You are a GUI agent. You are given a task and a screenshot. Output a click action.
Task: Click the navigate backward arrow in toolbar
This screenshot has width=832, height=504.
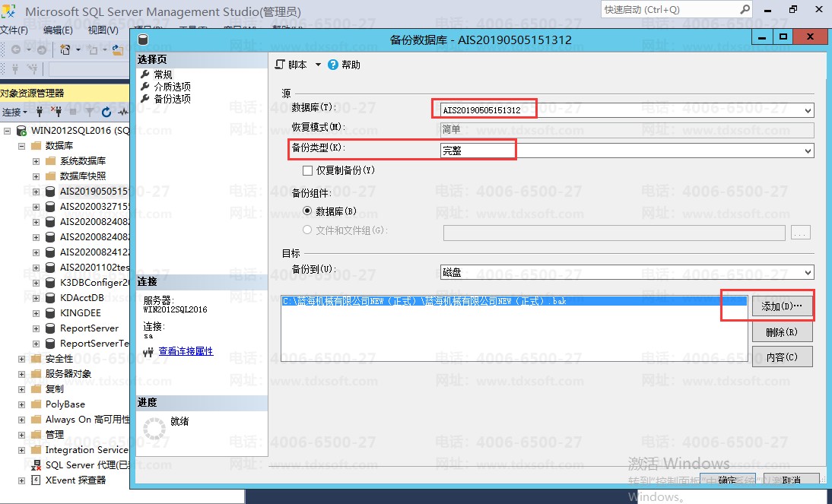pyautogui.click(x=16, y=49)
